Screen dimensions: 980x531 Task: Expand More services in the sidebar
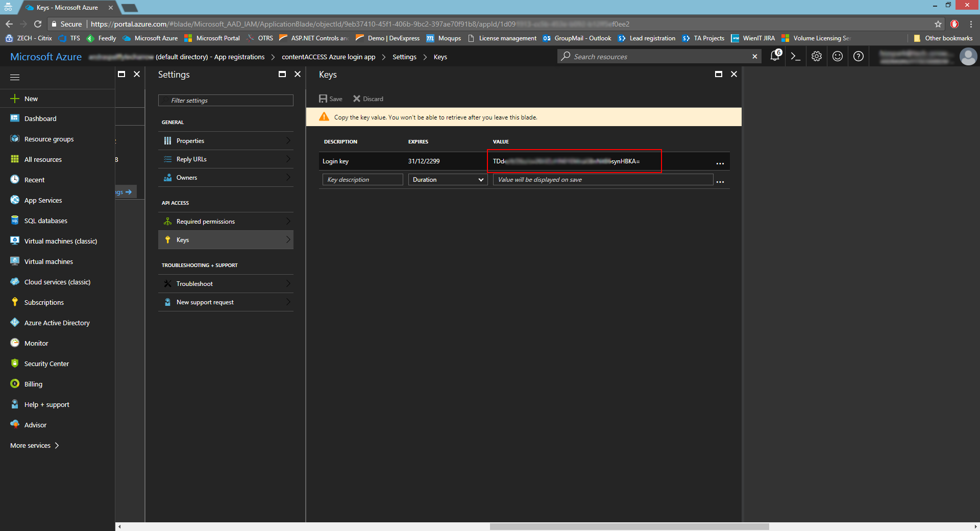click(x=35, y=446)
